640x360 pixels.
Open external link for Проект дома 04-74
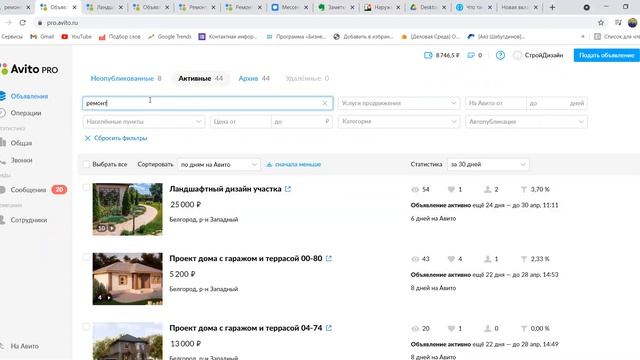point(329,328)
